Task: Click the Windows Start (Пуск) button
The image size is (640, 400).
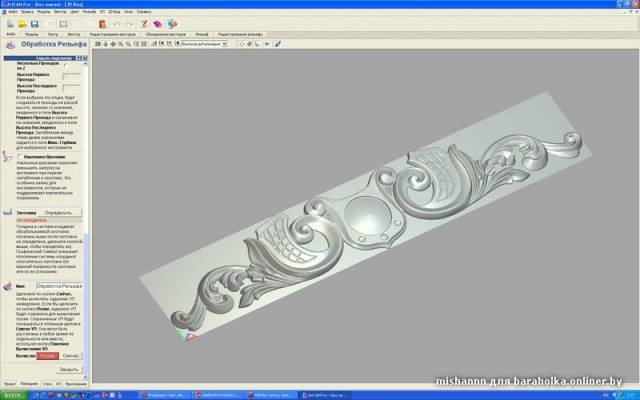Action: tap(13, 395)
